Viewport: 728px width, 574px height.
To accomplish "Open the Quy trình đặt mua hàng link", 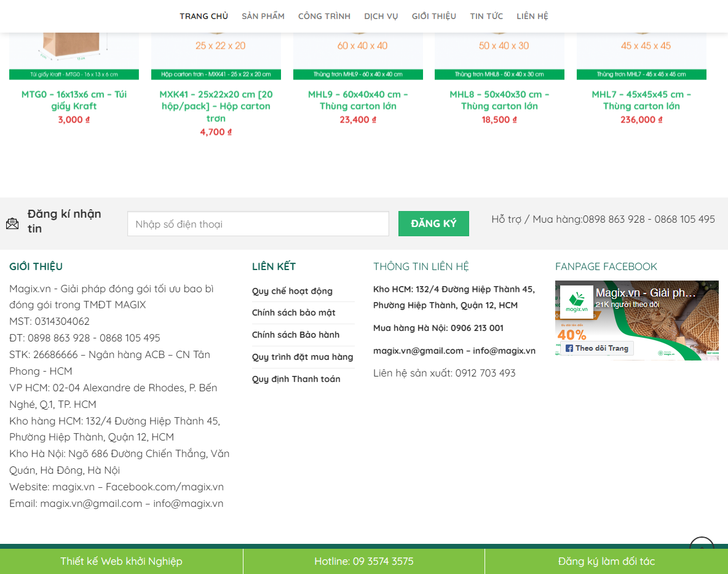I will tap(302, 357).
